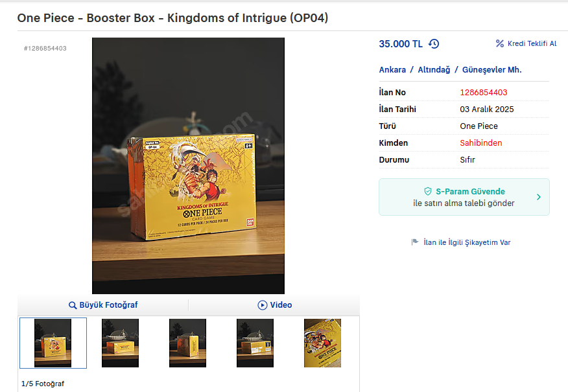Screen dimensions: 568x392
Task: Click the complaint flag icon
Action: pyautogui.click(x=415, y=242)
